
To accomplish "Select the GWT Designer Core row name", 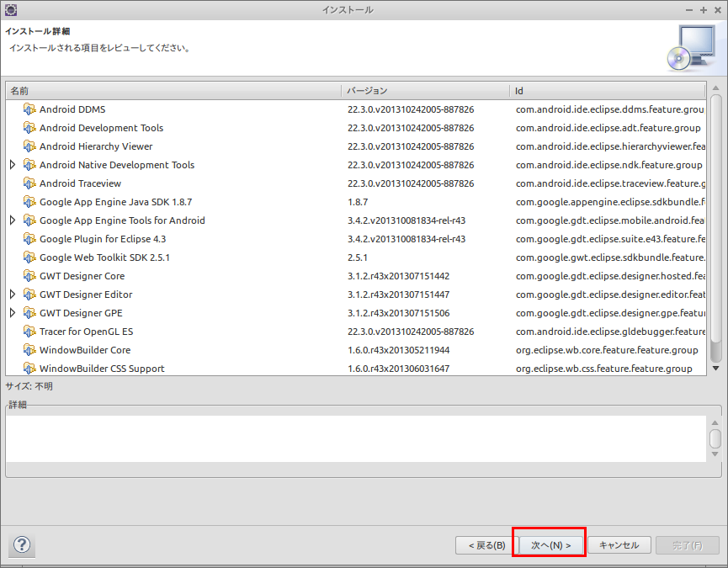I will point(82,276).
